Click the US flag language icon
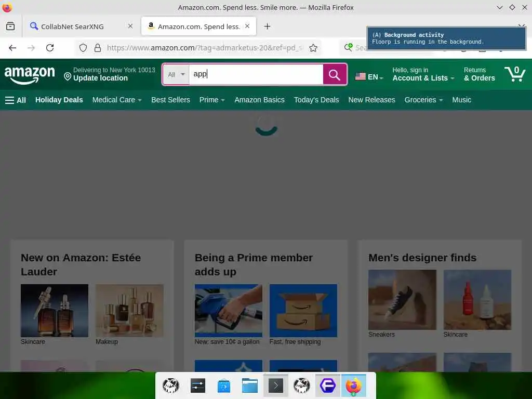The height and width of the screenshot is (399, 532). [361, 77]
